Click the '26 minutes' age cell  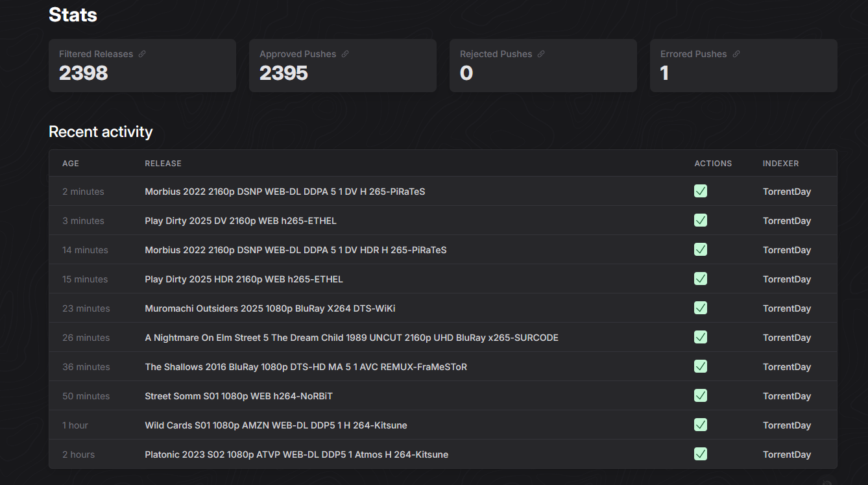[86, 338]
